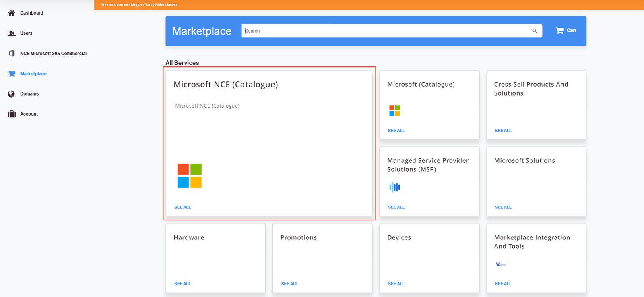Click the large Microsoft logo in NCE card
This screenshot has height=297, width=644.
click(x=190, y=176)
